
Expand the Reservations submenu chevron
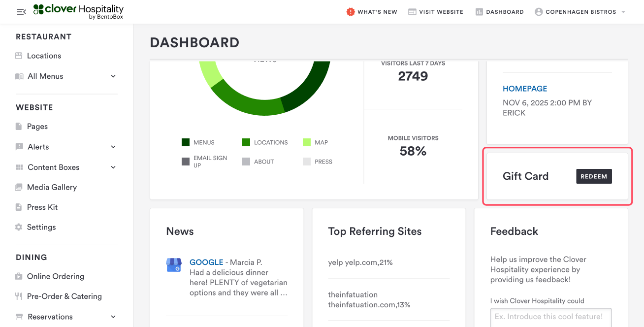(x=113, y=317)
